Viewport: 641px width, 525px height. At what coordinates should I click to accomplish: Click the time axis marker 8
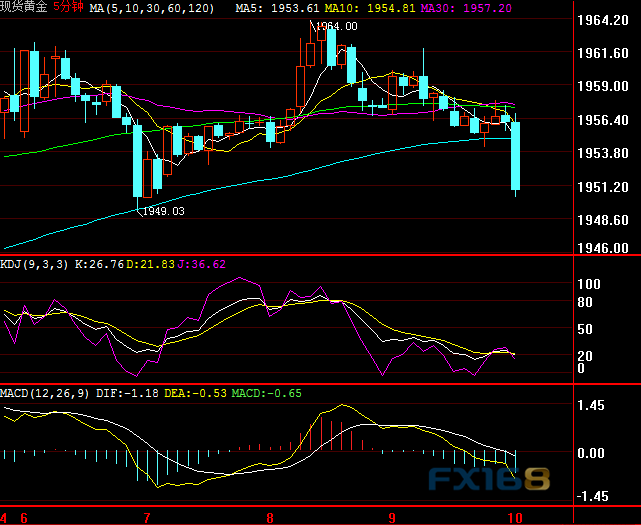[269, 518]
